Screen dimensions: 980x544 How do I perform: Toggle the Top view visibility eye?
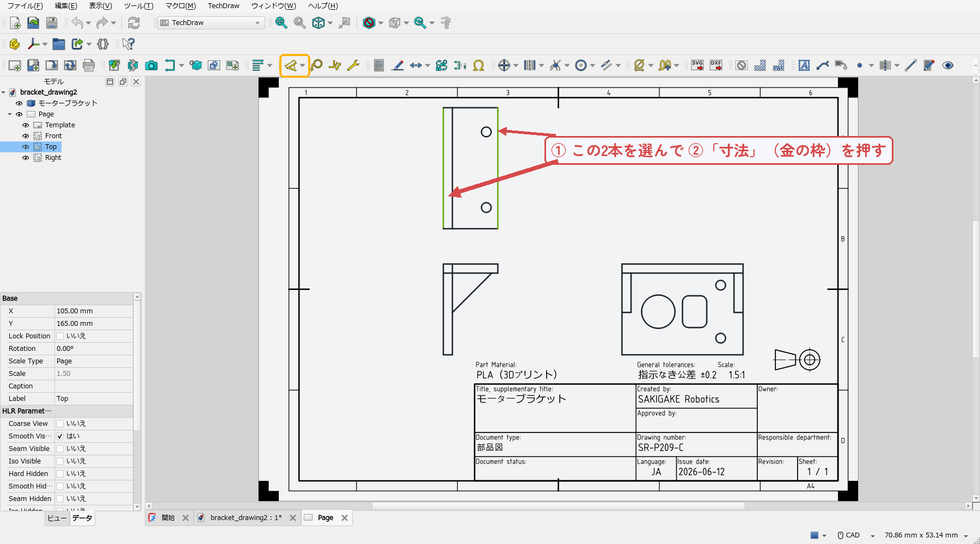(26, 147)
